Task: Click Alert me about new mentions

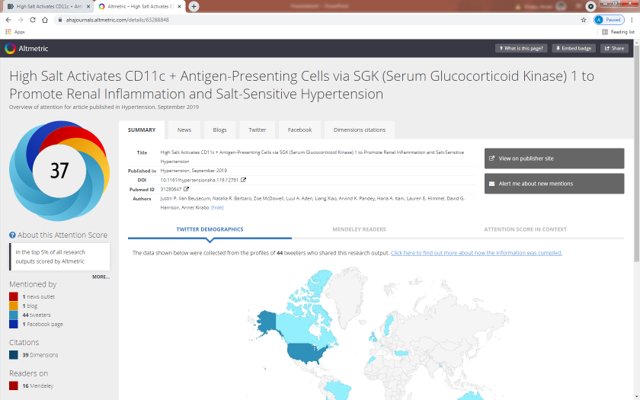Action: tap(554, 184)
